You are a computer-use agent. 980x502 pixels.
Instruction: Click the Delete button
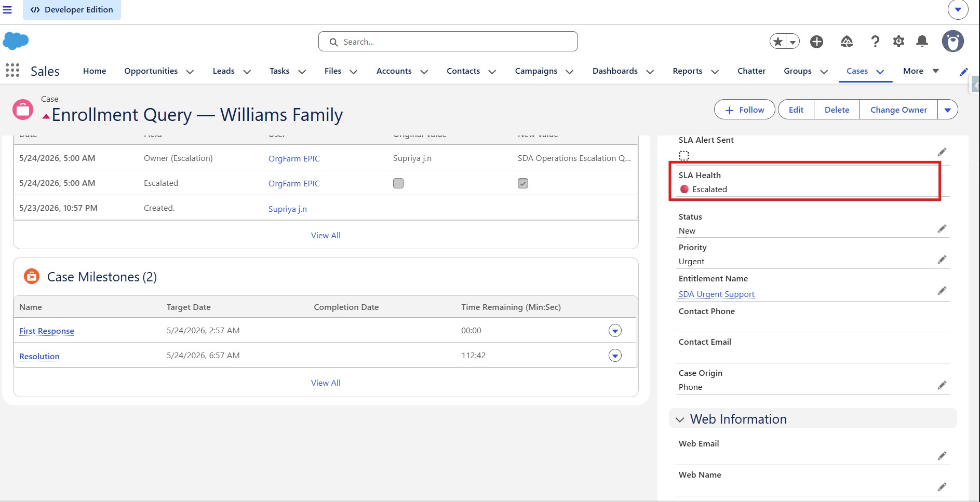[x=837, y=110]
